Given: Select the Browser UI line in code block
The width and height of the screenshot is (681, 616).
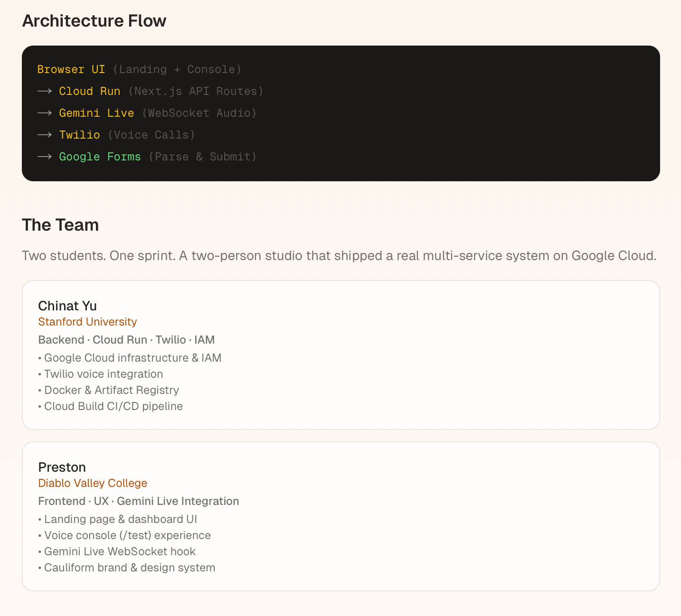Looking at the screenshot, I should [x=140, y=69].
